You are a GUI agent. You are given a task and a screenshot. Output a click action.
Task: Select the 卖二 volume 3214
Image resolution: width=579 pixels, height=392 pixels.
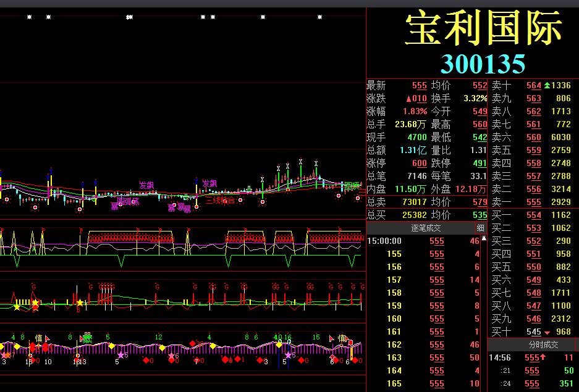coord(561,189)
